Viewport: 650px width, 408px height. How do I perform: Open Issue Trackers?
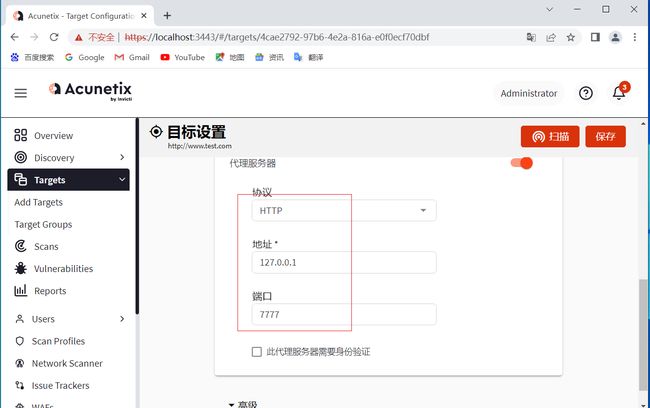(x=61, y=386)
